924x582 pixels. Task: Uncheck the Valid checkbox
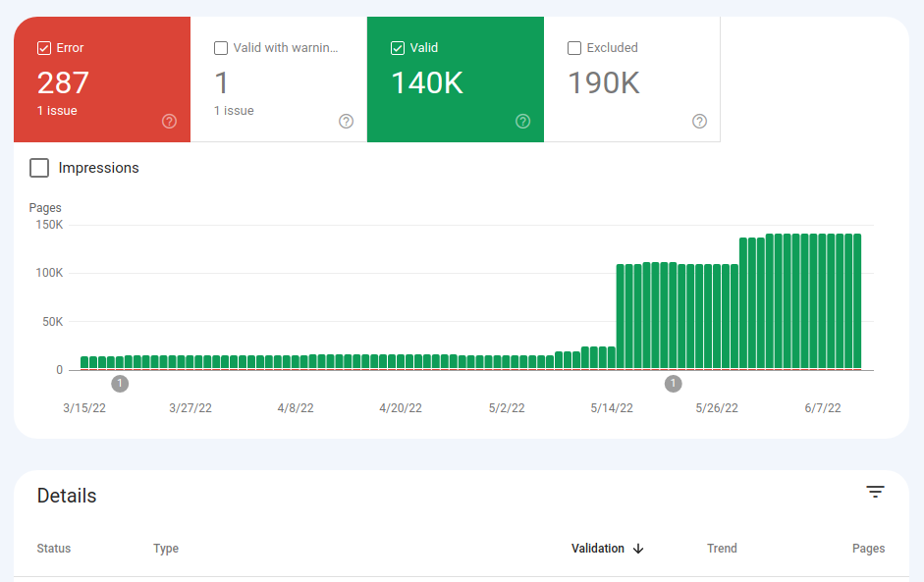click(398, 48)
